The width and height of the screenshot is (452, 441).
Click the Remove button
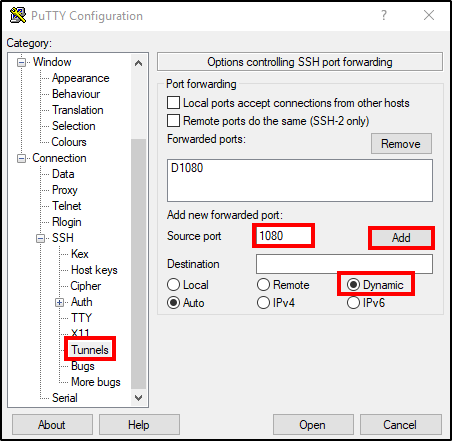(x=401, y=144)
